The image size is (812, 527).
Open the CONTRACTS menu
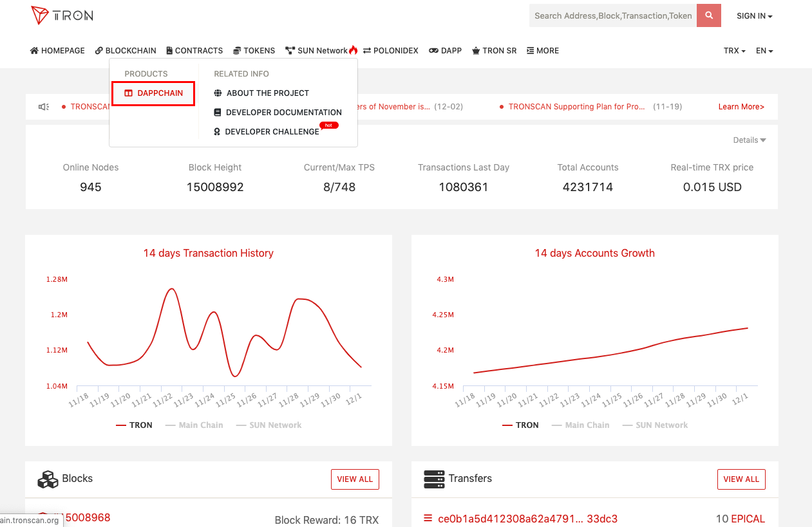point(194,51)
